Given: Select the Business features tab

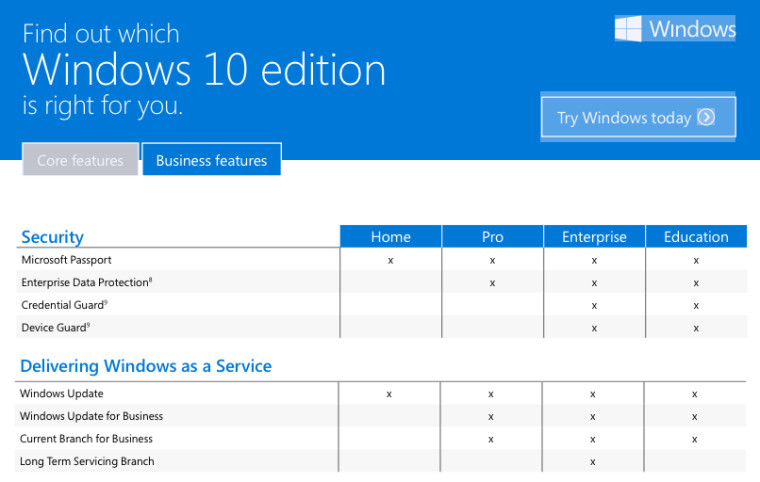Looking at the screenshot, I should click(x=212, y=160).
